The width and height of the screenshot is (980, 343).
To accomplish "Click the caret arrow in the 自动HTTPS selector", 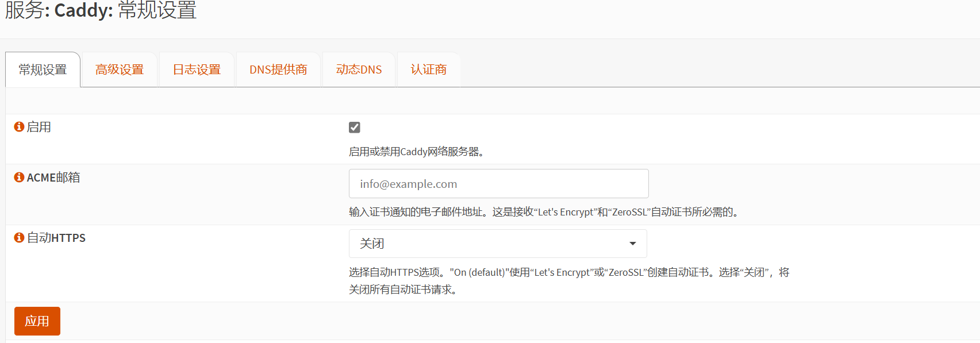I will tap(632, 244).
